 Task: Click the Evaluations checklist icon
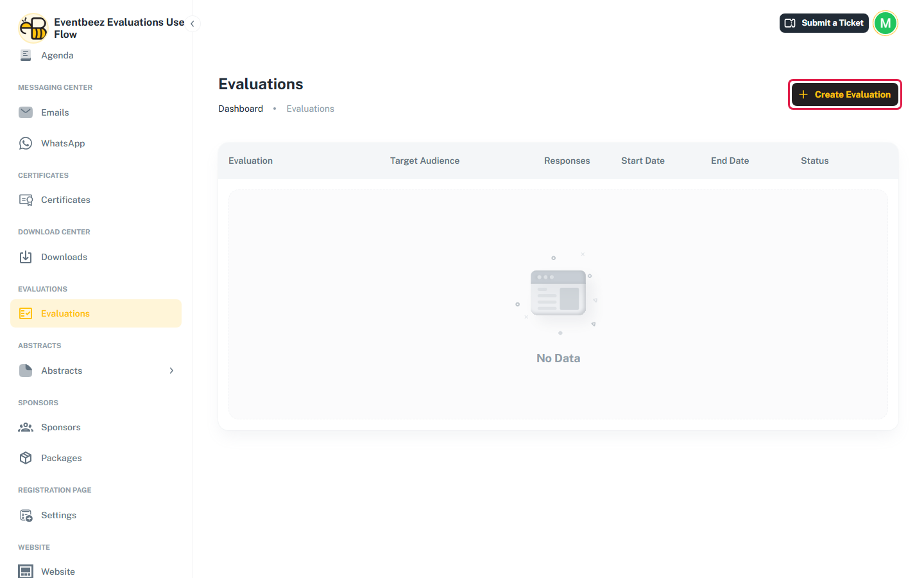[26, 313]
